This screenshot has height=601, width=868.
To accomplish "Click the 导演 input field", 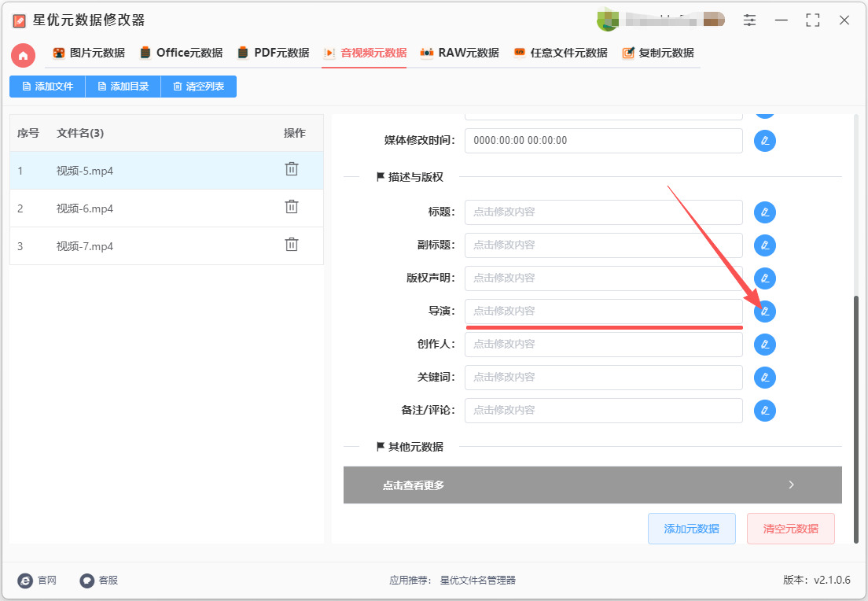I will coord(603,312).
